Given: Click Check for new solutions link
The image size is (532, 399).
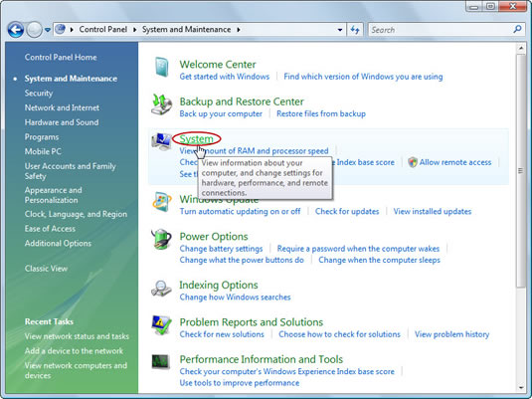Looking at the screenshot, I should pyautogui.click(x=222, y=334).
